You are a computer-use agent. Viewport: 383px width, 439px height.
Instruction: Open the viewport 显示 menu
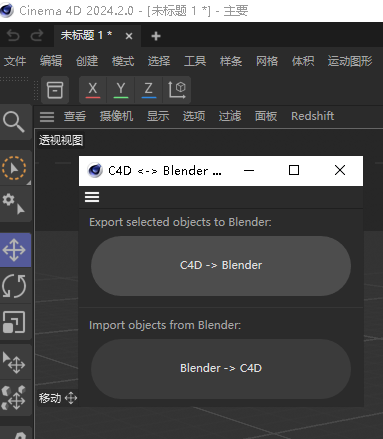coord(158,116)
